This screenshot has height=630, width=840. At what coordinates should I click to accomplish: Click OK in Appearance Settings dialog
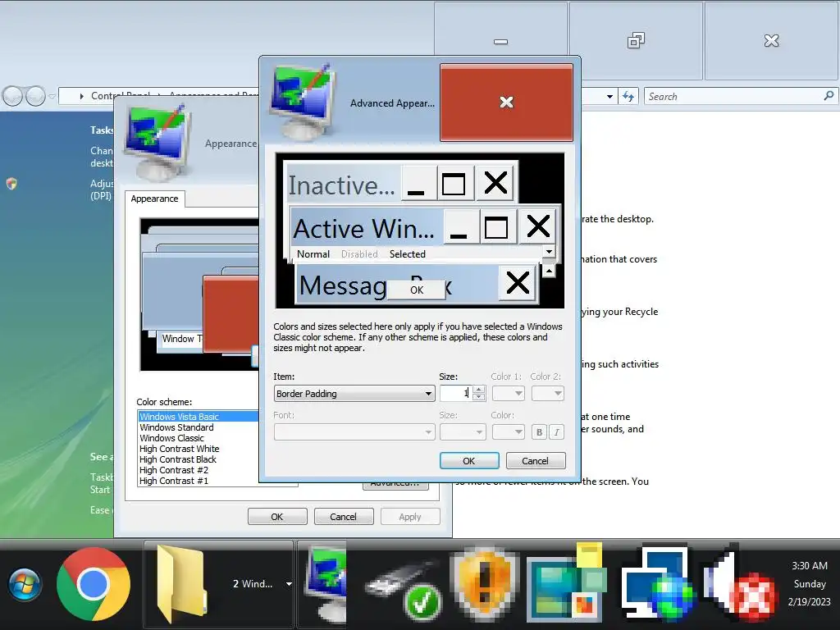tap(277, 517)
